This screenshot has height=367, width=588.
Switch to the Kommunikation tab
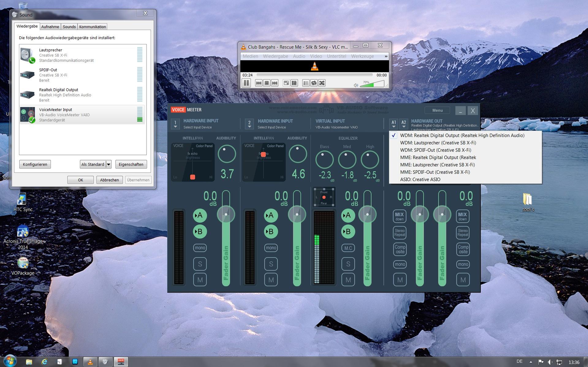93,27
